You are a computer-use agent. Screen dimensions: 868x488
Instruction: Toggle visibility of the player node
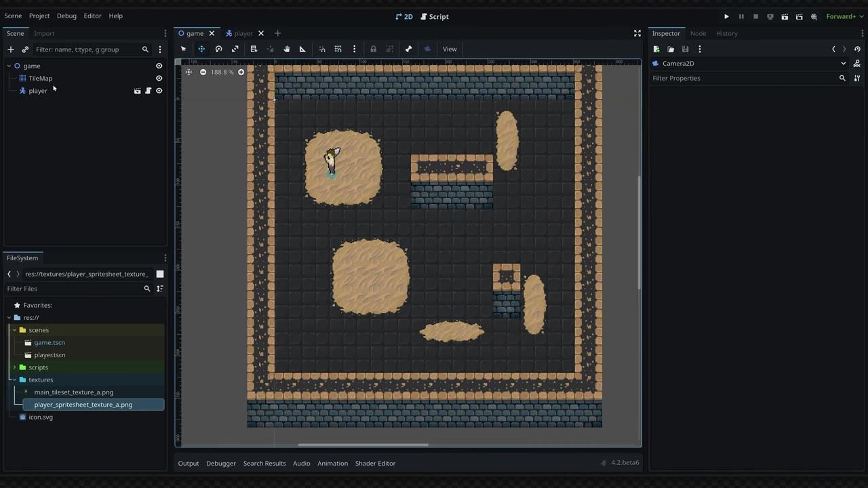click(159, 91)
